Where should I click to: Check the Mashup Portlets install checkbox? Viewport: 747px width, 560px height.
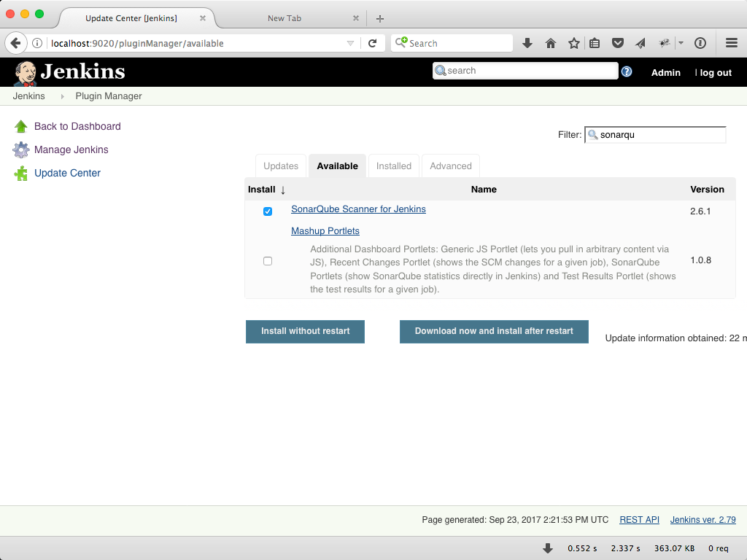(268, 261)
